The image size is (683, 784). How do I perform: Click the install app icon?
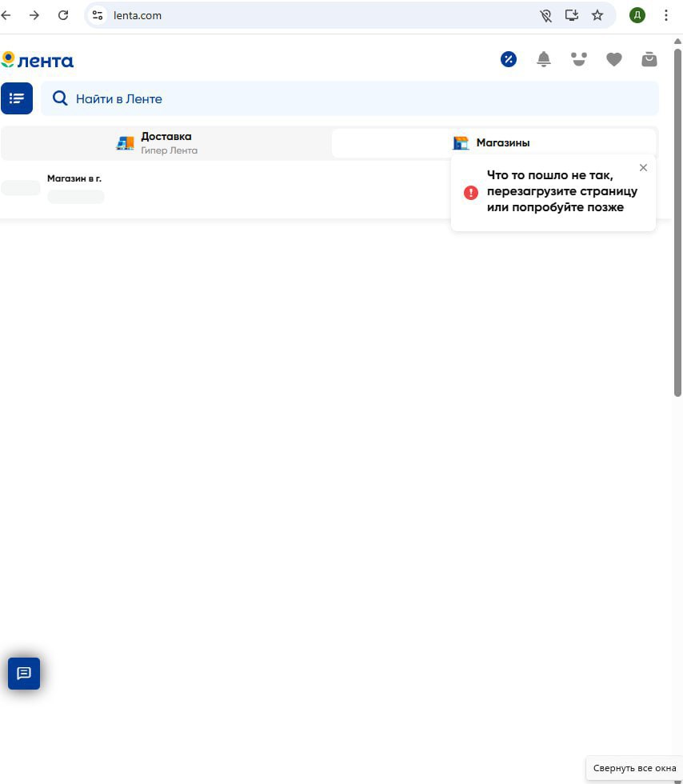572,15
